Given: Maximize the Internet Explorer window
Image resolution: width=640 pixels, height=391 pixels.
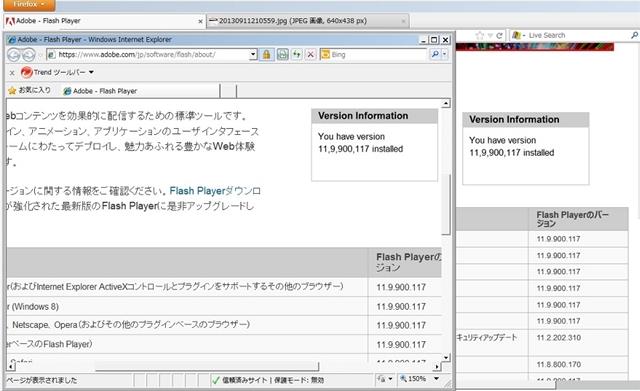Looking at the screenshot, I should click(434, 40).
